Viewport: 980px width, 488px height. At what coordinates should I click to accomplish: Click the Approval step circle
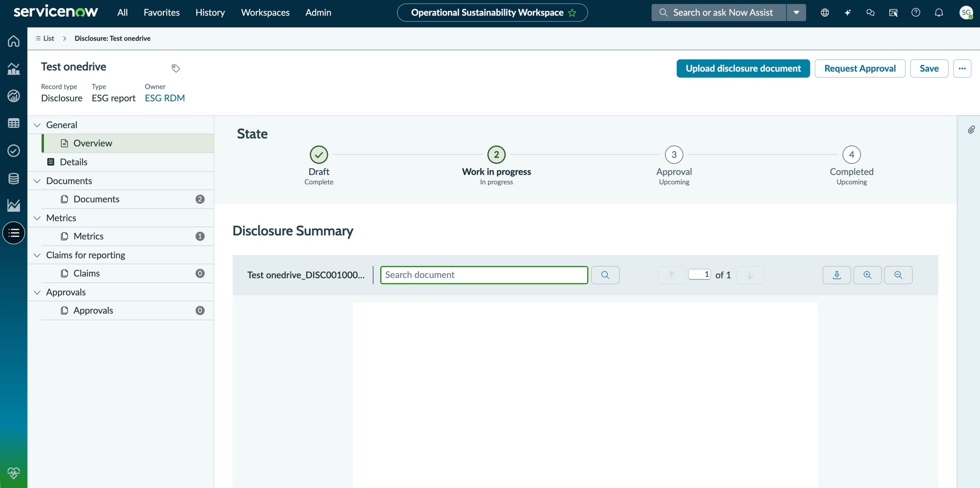tap(674, 155)
